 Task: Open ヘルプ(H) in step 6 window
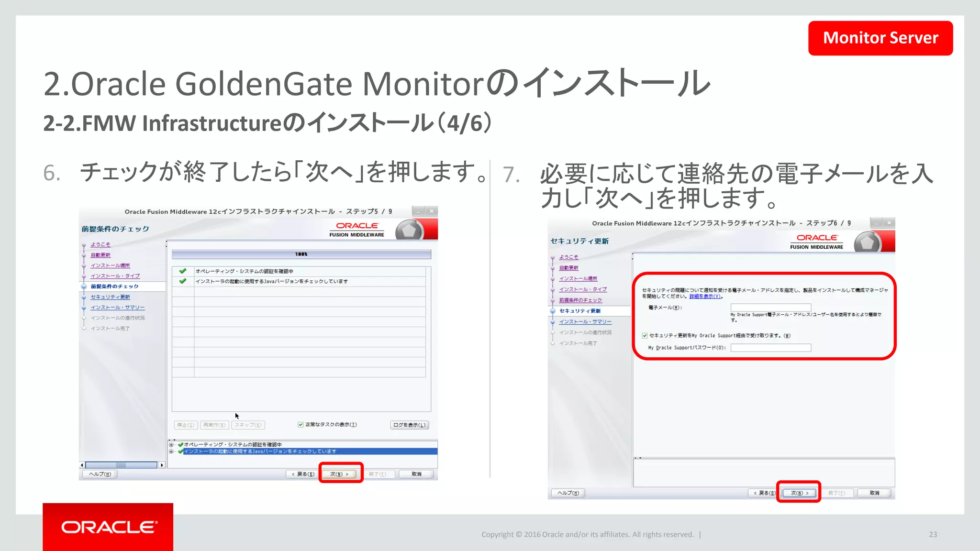(568, 493)
